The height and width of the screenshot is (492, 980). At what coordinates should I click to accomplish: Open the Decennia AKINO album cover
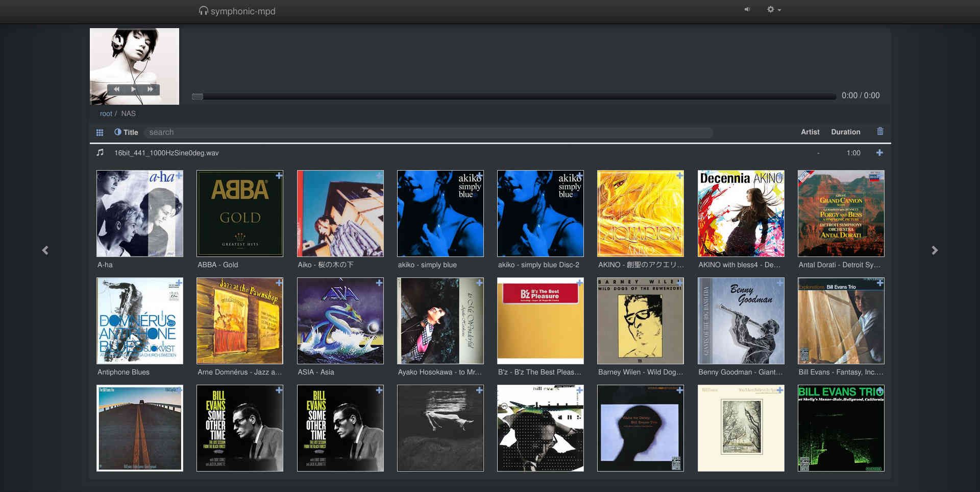click(x=741, y=214)
